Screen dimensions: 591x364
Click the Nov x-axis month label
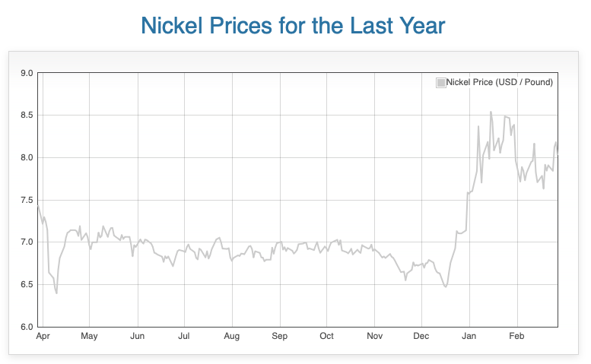374,336
